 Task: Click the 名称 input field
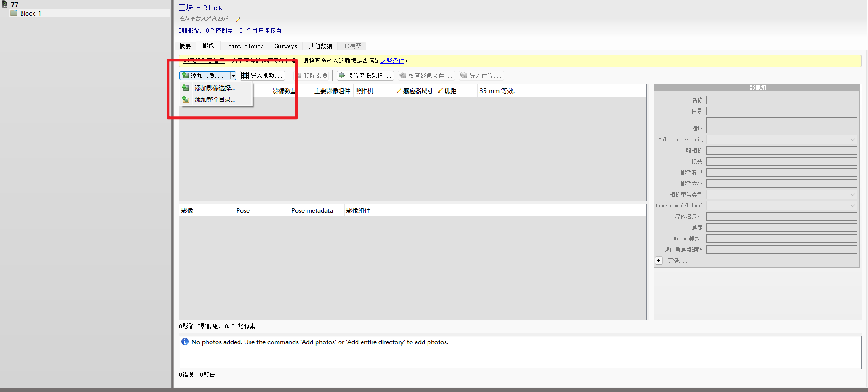(781, 100)
